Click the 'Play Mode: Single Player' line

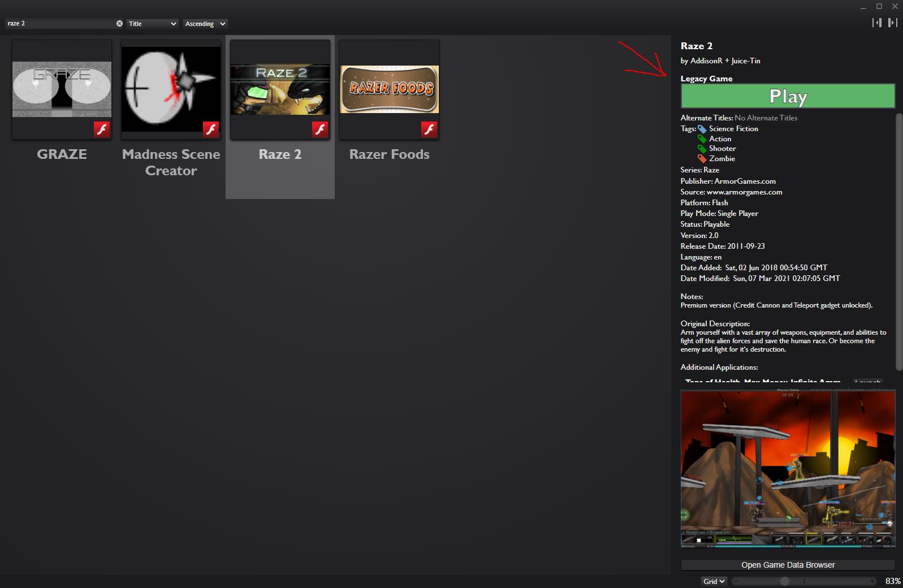click(719, 214)
